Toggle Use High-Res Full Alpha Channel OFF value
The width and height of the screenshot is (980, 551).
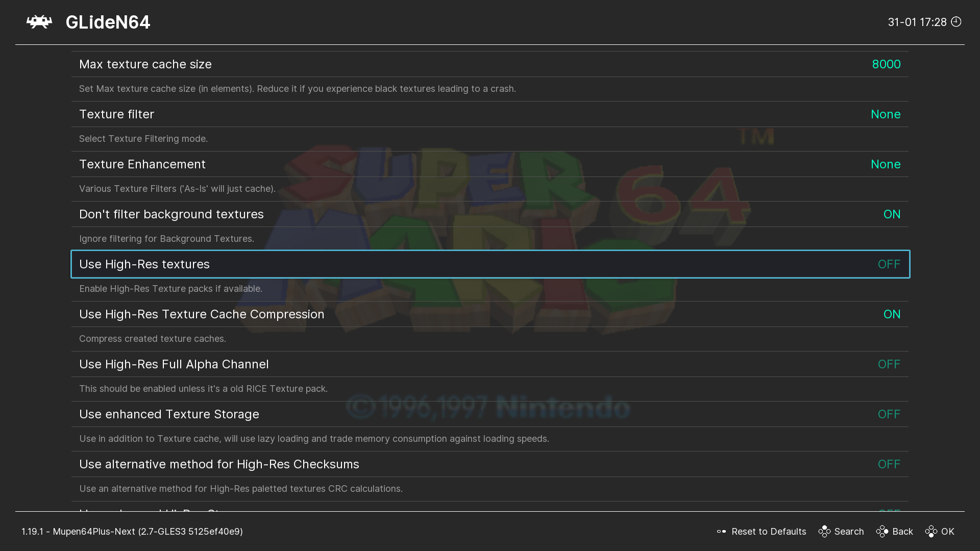point(889,364)
